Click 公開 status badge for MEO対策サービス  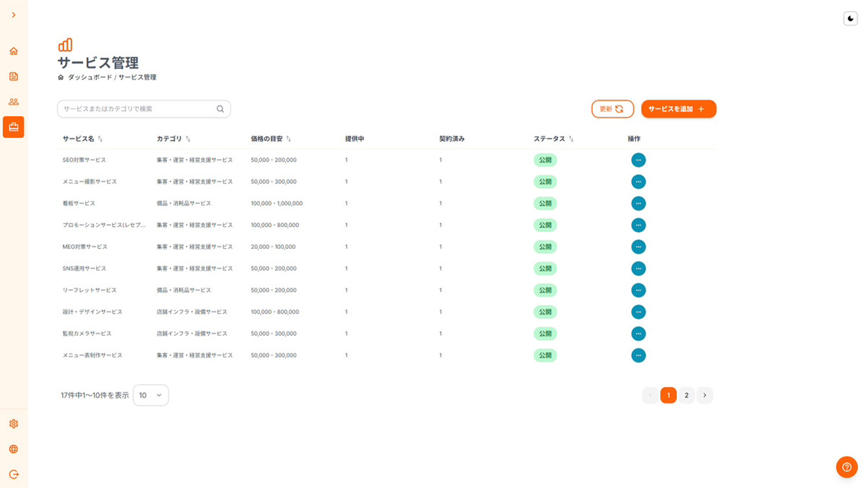pyautogui.click(x=545, y=247)
